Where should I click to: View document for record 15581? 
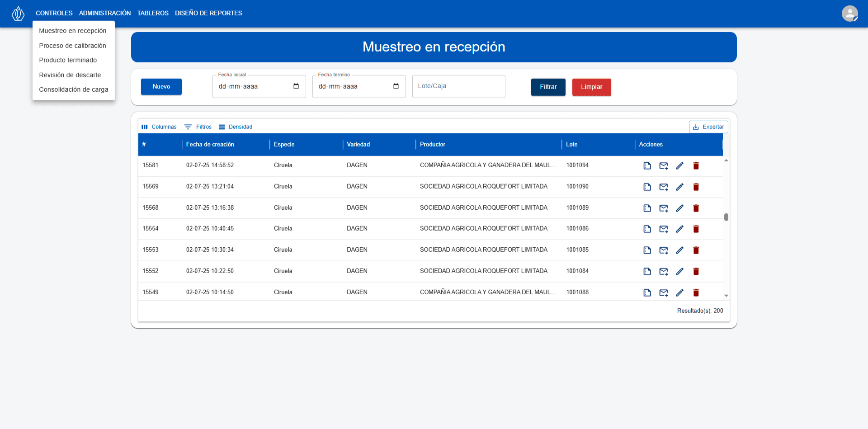647,165
